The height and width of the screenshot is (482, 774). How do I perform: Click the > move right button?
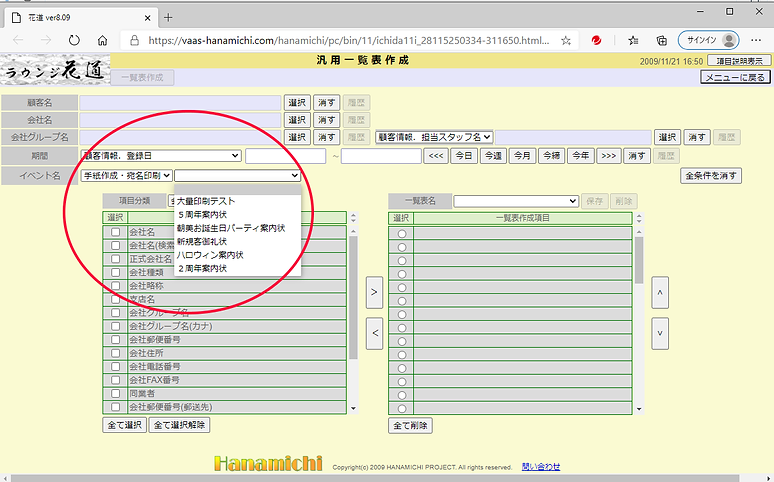coord(374,292)
